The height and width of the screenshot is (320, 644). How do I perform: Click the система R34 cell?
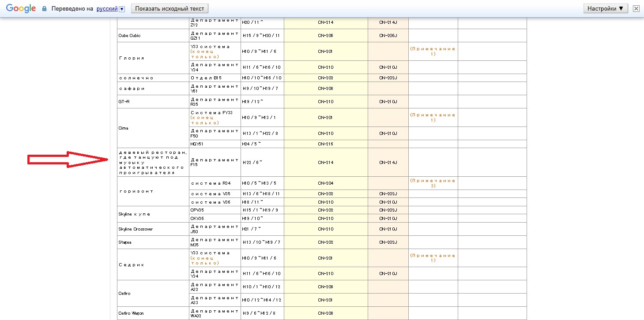215,183
